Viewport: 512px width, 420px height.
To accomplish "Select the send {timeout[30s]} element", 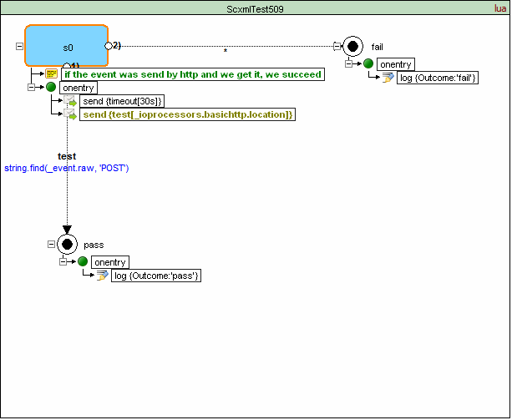I will (122, 101).
